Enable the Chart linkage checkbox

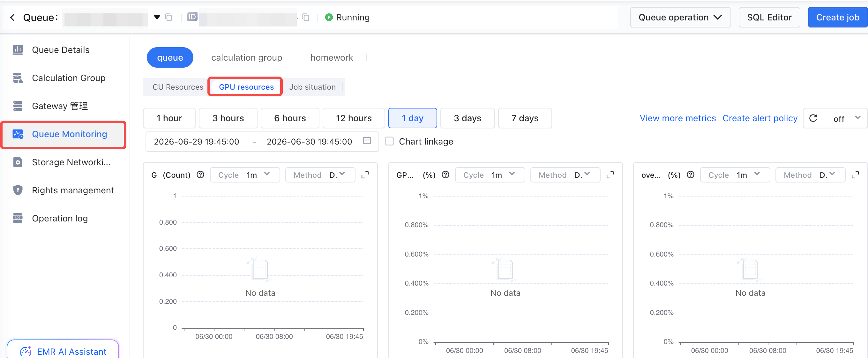point(389,141)
